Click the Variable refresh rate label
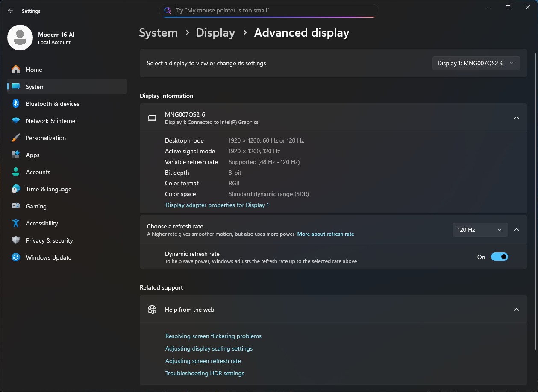Screen dimensions: 538x392 [191, 162]
